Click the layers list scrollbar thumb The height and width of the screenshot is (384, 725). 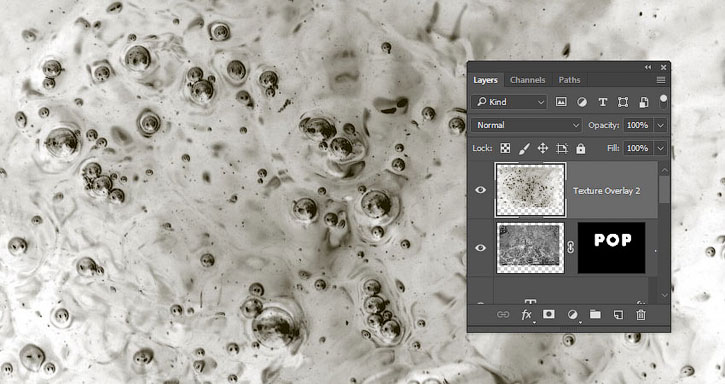pos(664,189)
